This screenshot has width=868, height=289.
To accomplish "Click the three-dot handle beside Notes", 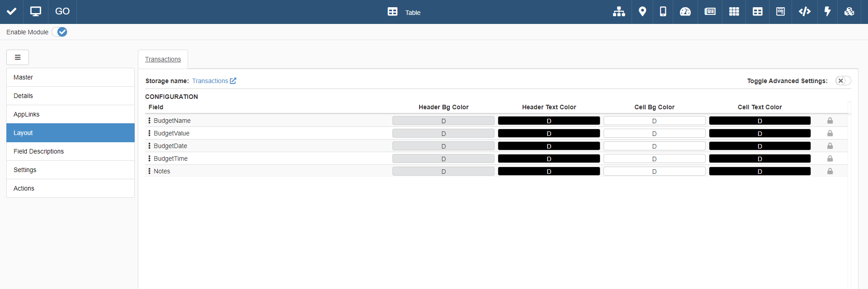I will [x=149, y=171].
